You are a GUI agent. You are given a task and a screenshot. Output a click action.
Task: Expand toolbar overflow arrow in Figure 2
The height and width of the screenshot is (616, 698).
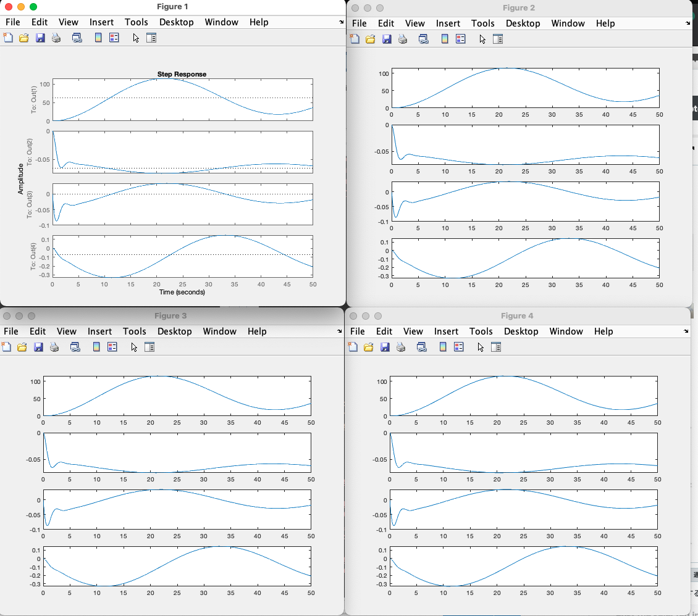(687, 23)
